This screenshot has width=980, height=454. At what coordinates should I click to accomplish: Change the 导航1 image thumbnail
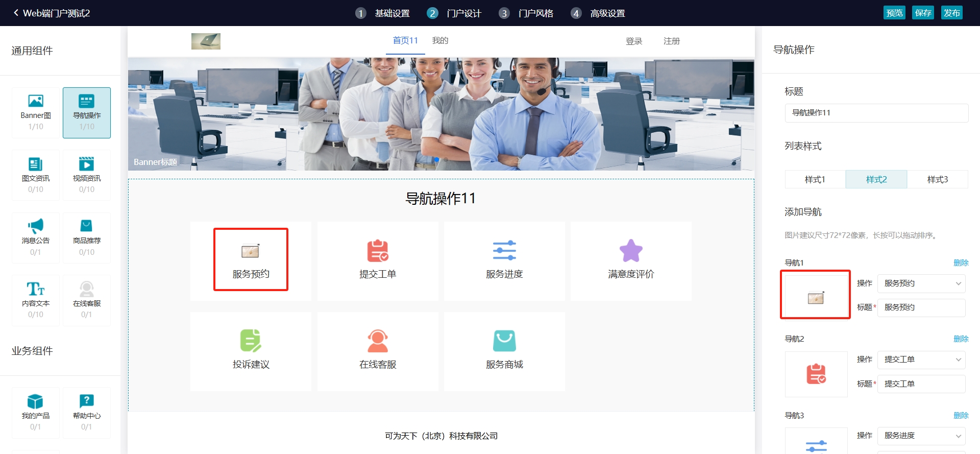[x=816, y=298]
